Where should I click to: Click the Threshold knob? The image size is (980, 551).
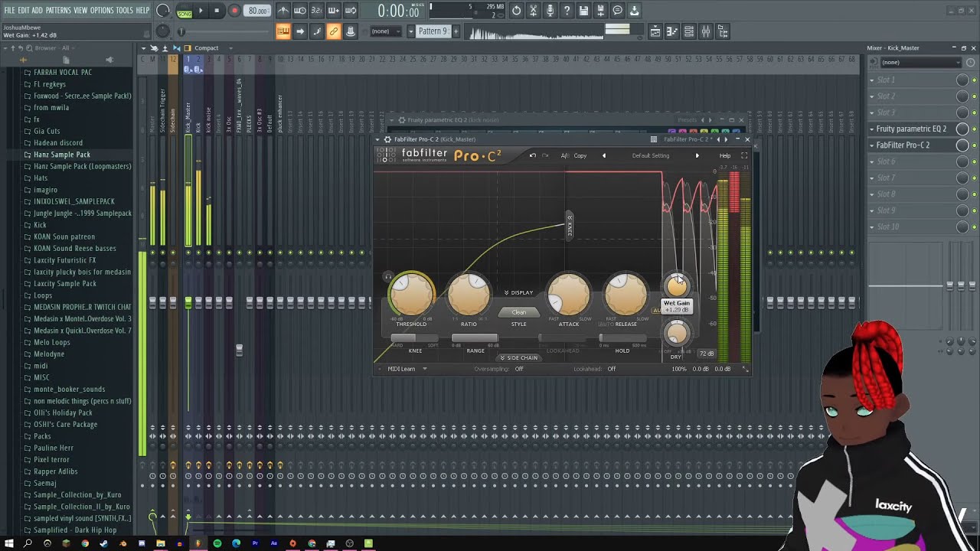(412, 295)
